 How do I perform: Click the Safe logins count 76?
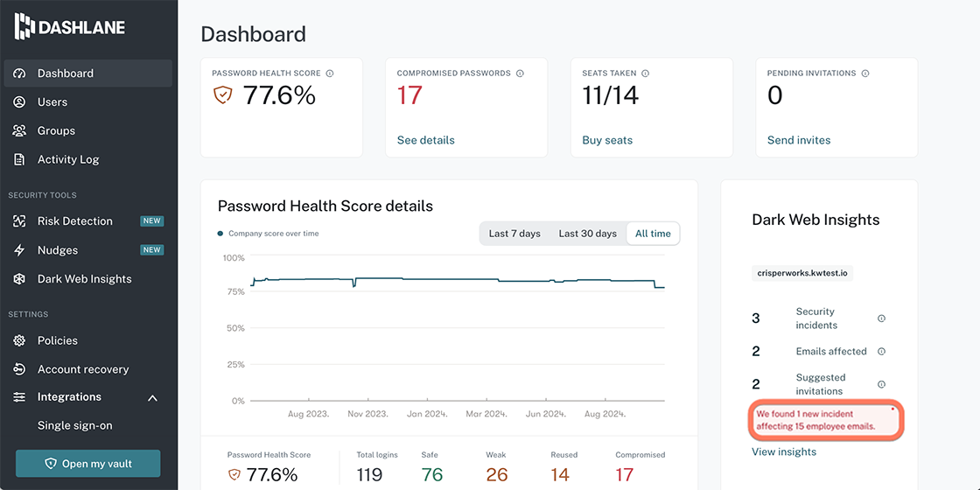pyautogui.click(x=432, y=475)
